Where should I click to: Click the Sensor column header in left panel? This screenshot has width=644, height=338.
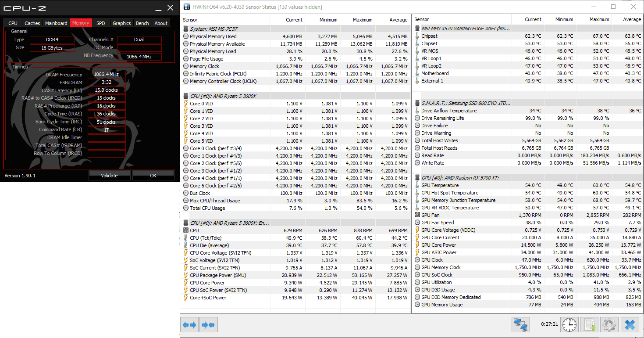point(225,20)
